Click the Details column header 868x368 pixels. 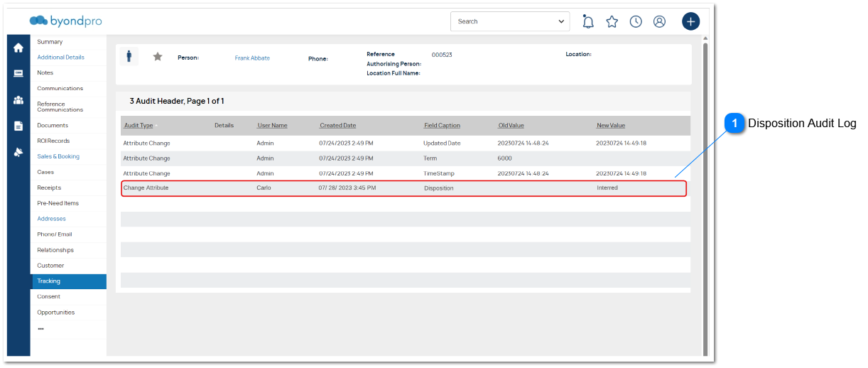tap(224, 126)
